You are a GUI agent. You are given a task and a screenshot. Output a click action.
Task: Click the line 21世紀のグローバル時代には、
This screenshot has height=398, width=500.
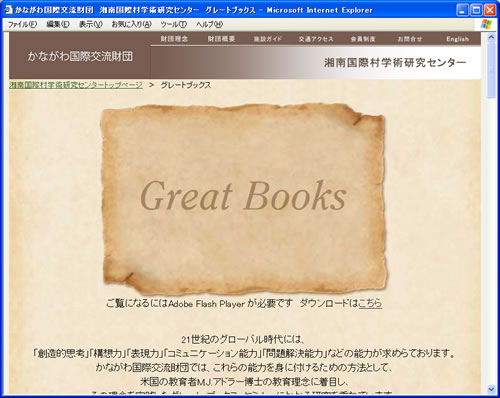tap(243, 339)
